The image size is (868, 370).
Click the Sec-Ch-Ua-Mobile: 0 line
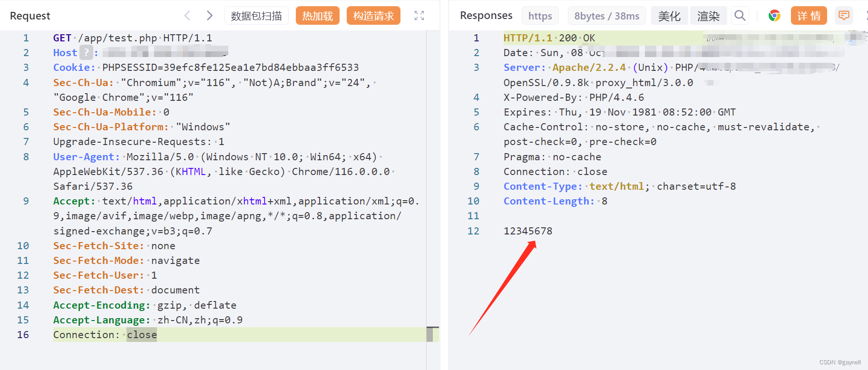[x=111, y=112]
